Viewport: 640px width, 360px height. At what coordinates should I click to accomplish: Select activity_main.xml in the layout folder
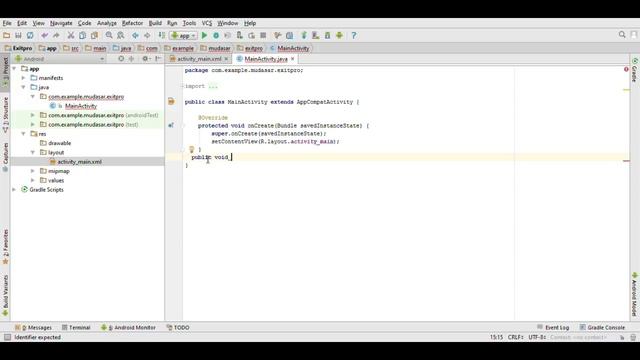pyautogui.click(x=80, y=162)
